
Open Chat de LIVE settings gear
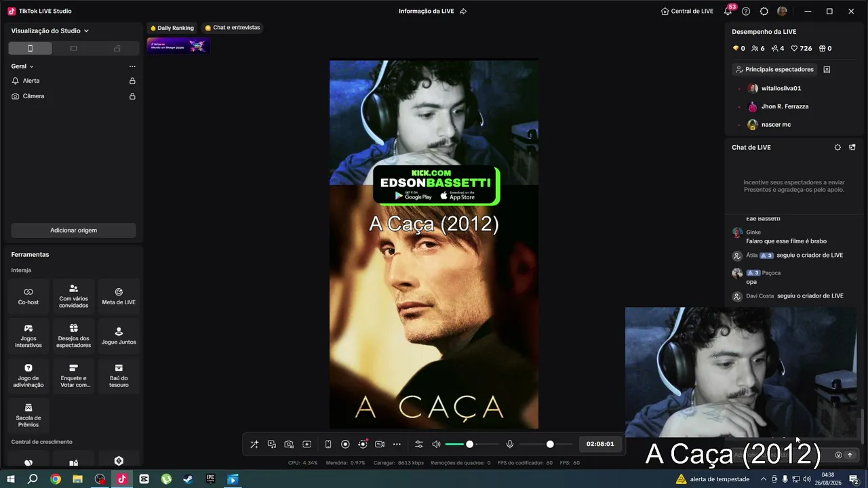coord(837,147)
